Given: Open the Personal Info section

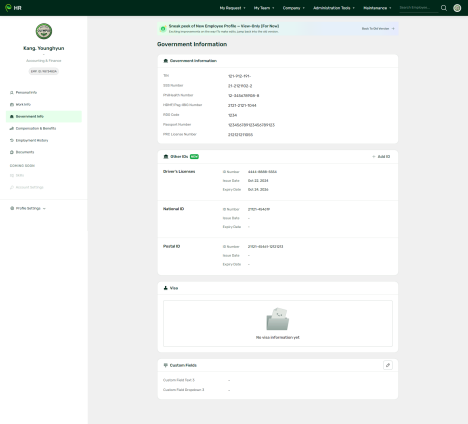Looking at the screenshot, I should point(44,93).
